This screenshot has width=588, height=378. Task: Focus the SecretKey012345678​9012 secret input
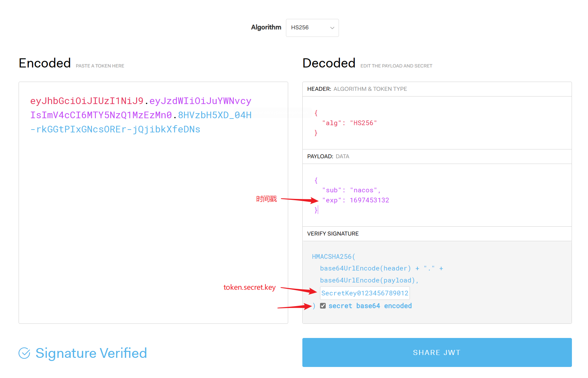[x=365, y=293]
